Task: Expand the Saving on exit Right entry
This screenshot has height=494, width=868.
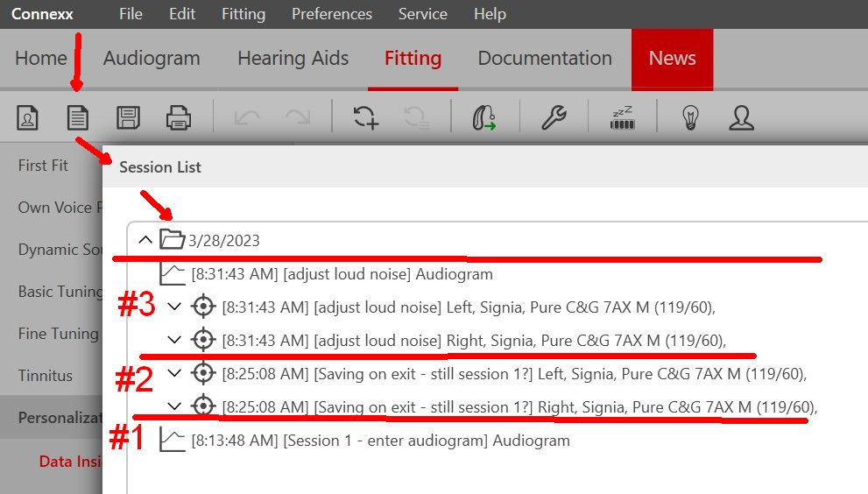Action: tap(174, 406)
